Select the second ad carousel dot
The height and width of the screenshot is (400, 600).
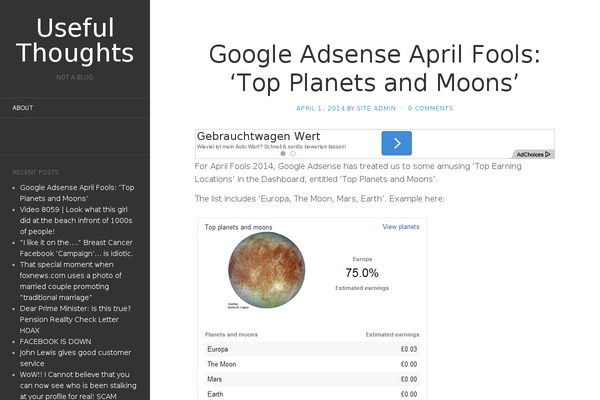click(x=292, y=153)
